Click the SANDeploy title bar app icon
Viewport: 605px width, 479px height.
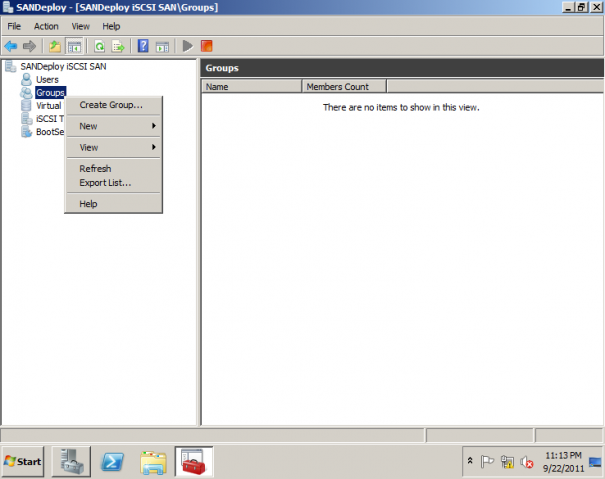pos(8,7)
